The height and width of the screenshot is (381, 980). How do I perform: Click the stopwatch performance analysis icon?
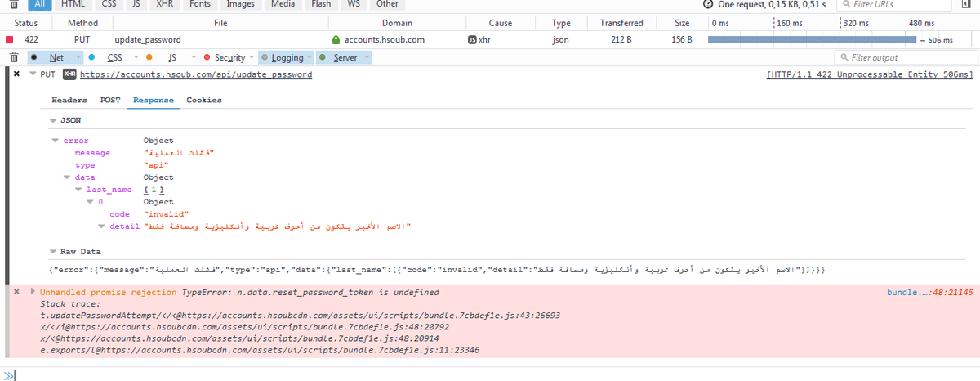pyautogui.click(x=707, y=4)
